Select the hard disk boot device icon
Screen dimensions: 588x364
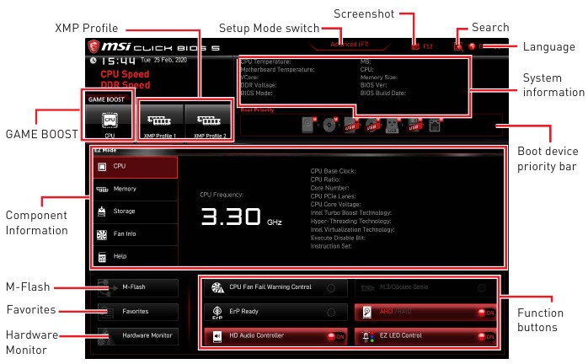point(308,125)
